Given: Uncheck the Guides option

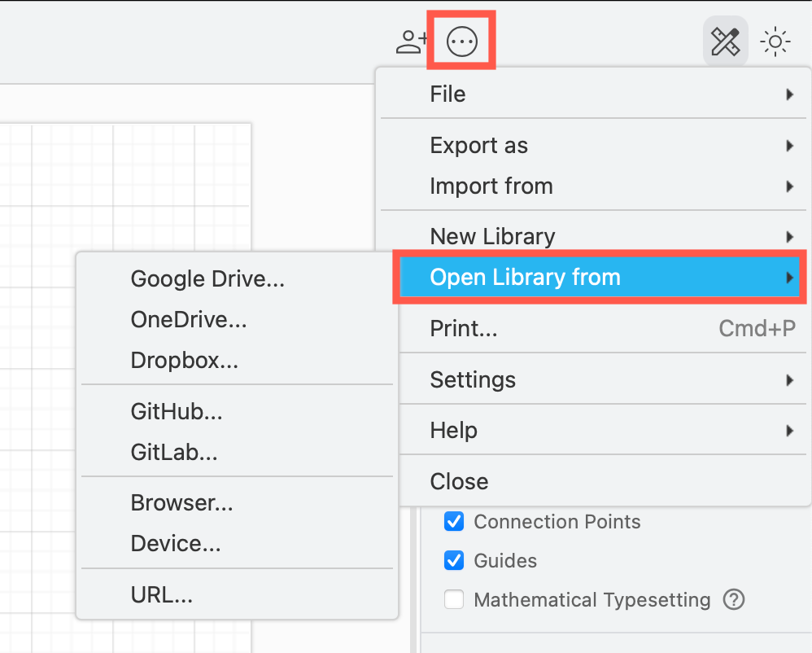Looking at the screenshot, I should (x=454, y=560).
